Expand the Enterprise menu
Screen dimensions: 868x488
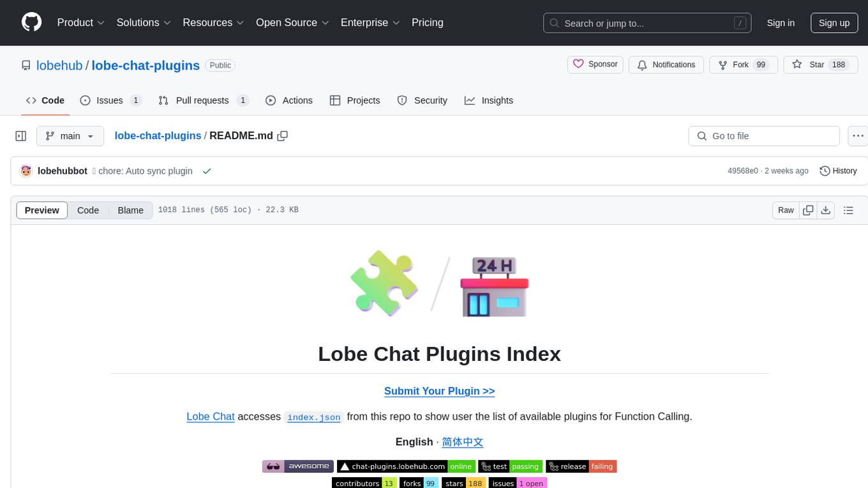click(x=370, y=22)
